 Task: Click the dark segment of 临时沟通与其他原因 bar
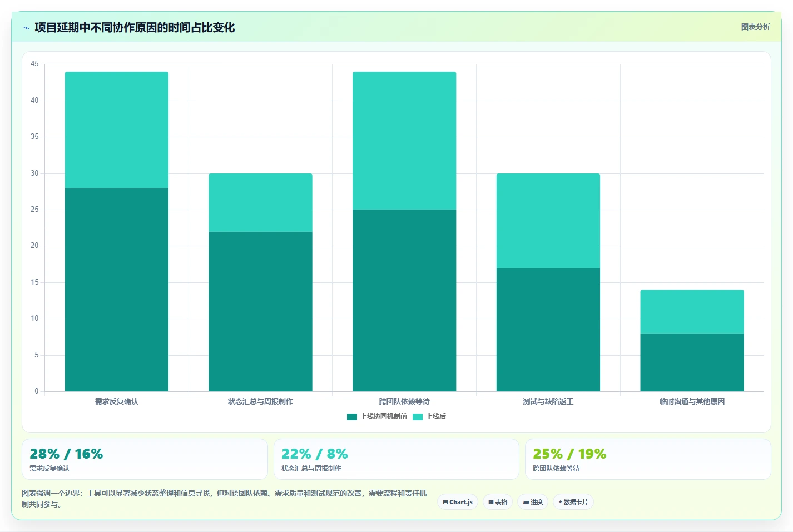[x=692, y=362]
